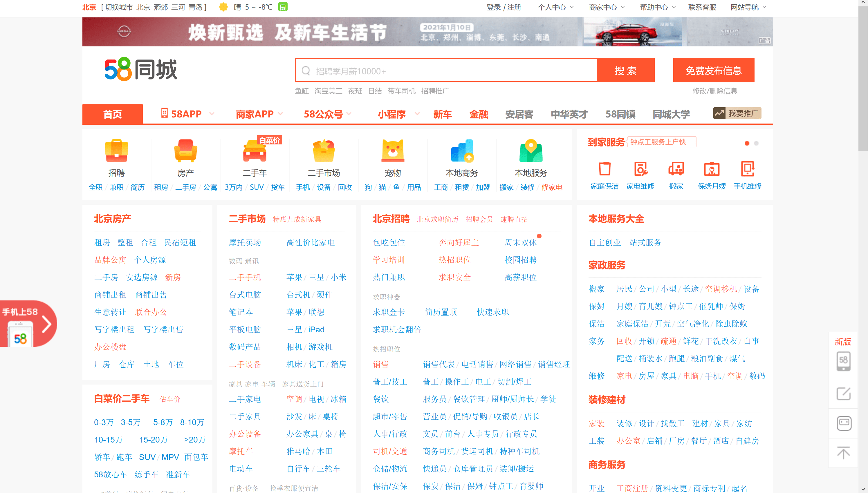Switch to second 到家服务 carousel dot
This screenshot has height=493, width=868.
click(756, 143)
